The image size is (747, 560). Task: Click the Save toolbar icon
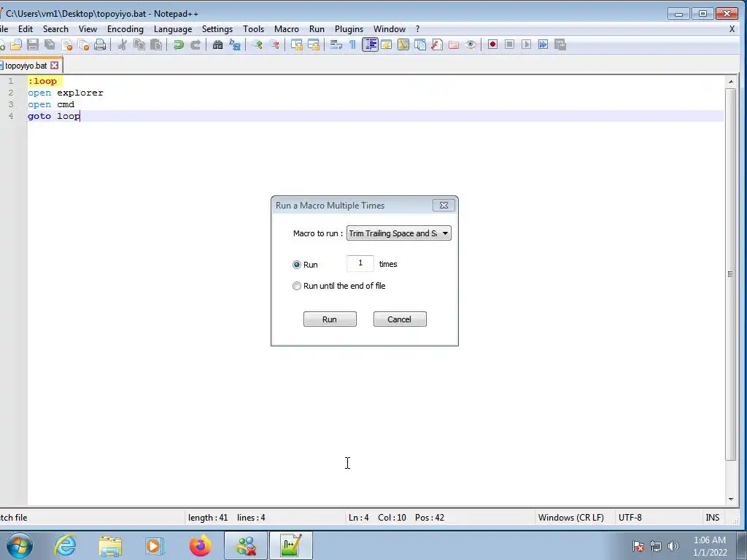click(32, 44)
